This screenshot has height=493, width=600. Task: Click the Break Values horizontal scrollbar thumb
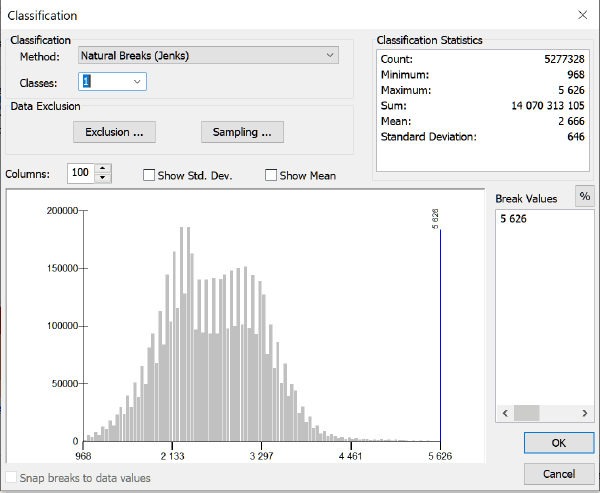coord(527,412)
